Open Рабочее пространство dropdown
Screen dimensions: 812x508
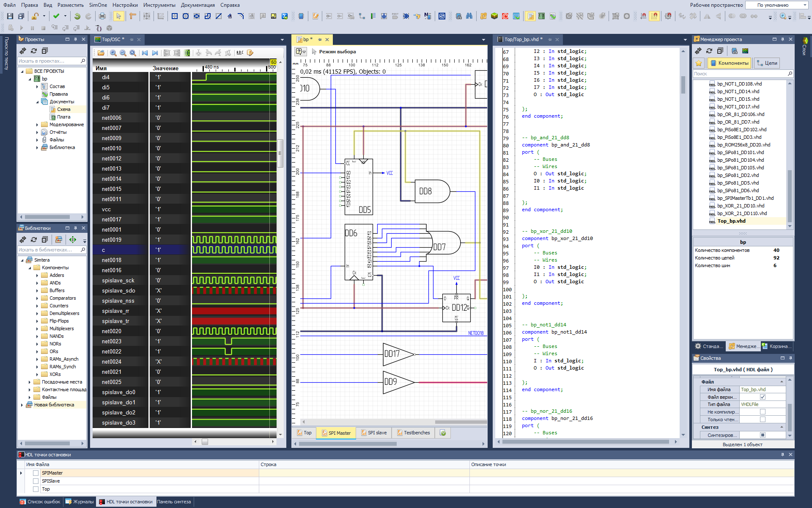[x=777, y=5]
